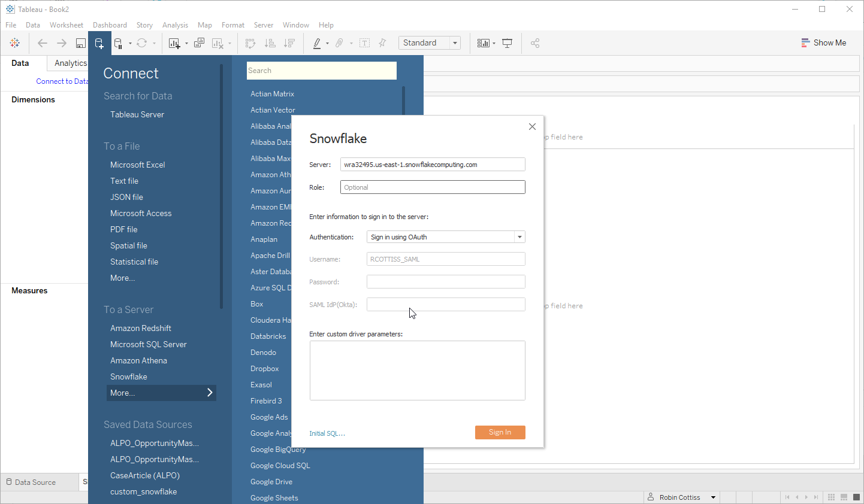The image size is (864, 504).
Task: Click the Connect to Data link
Action: (x=62, y=81)
